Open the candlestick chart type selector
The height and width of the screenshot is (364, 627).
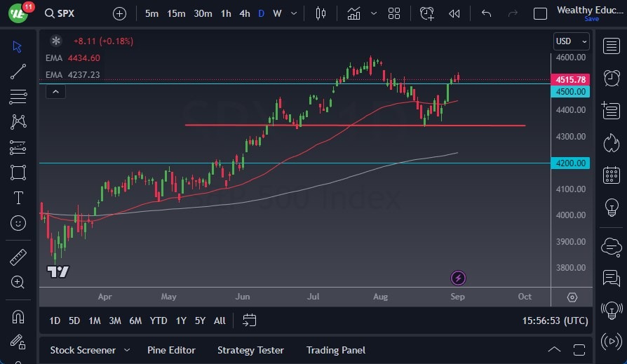[x=321, y=13]
